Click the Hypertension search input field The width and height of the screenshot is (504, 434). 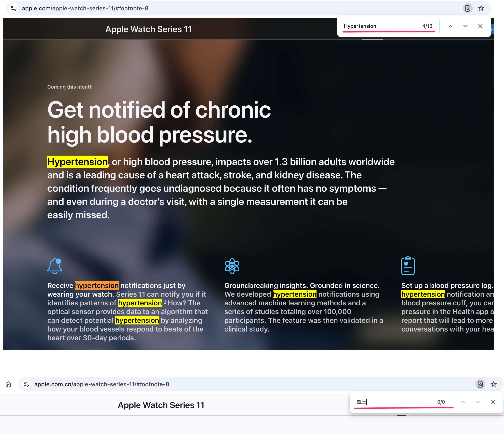click(382, 26)
